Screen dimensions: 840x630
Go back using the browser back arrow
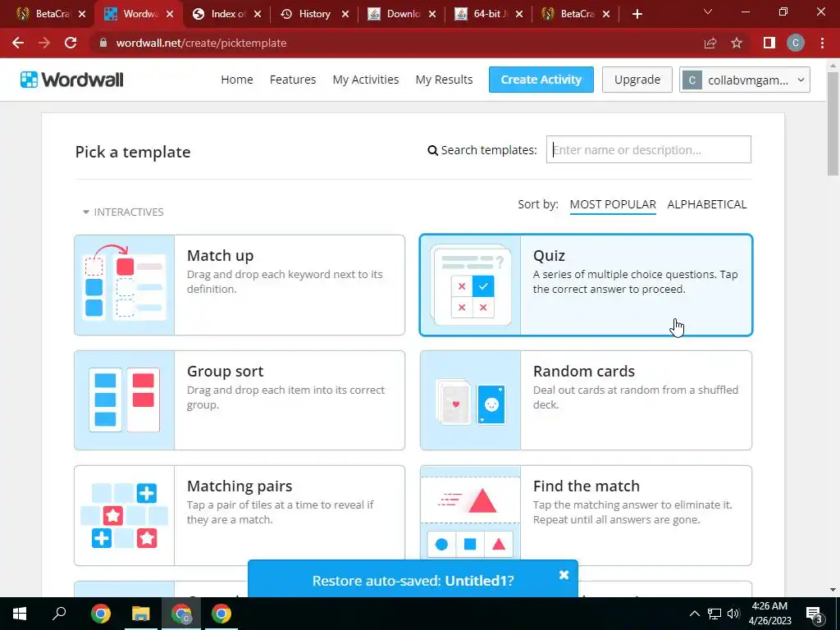[18, 43]
